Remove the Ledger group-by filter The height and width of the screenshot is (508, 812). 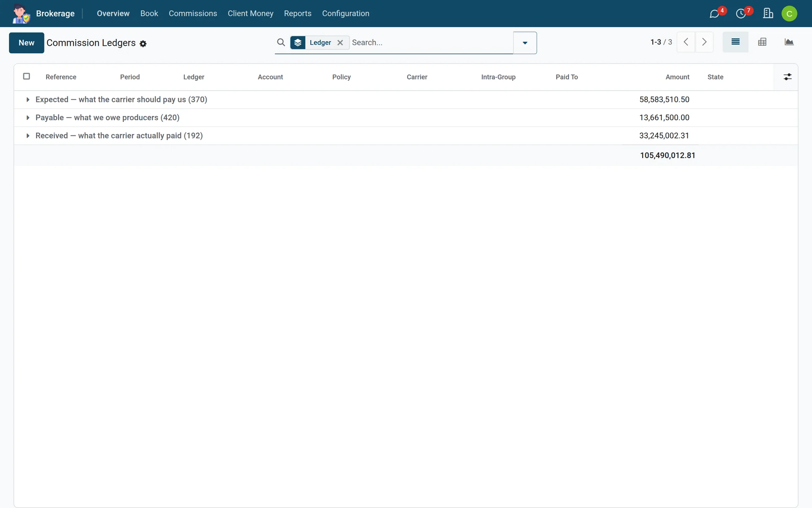[340, 43]
